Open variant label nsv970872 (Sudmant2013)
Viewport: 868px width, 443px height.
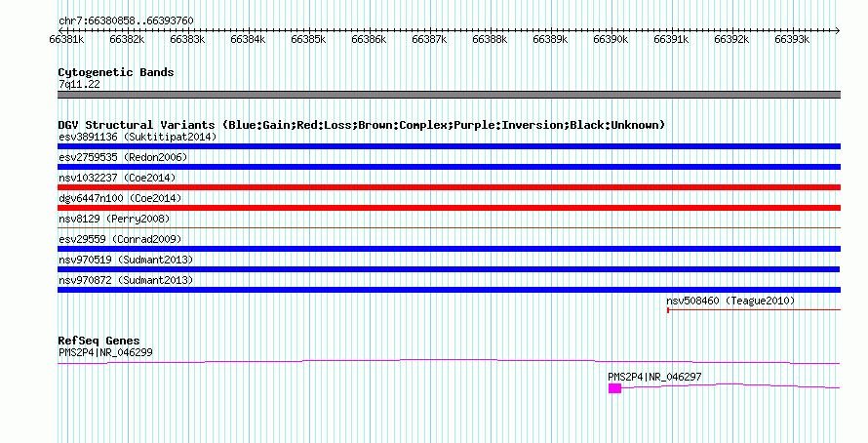click(x=126, y=280)
